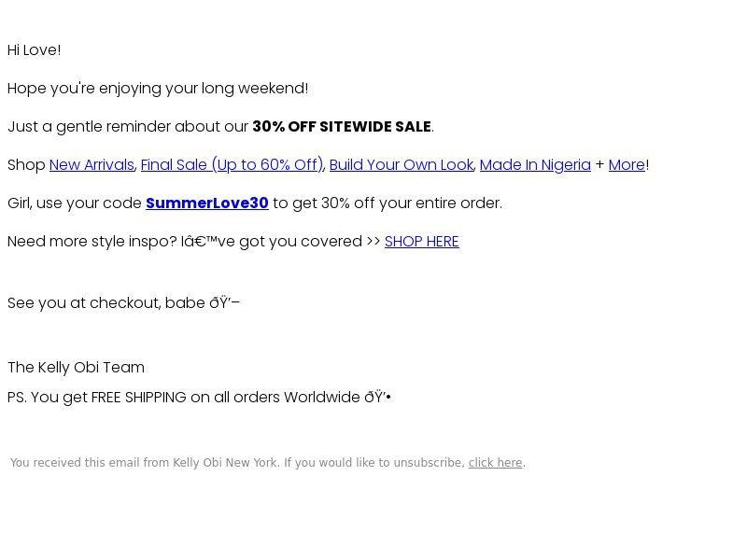Viewport: 747px width, 560px height.
Task: Click the SummerLove30 discount code link
Action: (207, 203)
